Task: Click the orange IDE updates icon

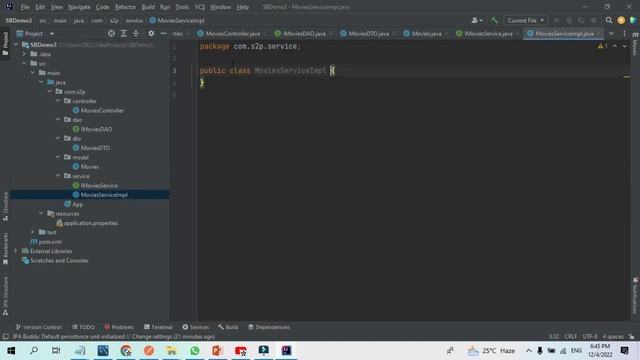Action: coord(621,20)
